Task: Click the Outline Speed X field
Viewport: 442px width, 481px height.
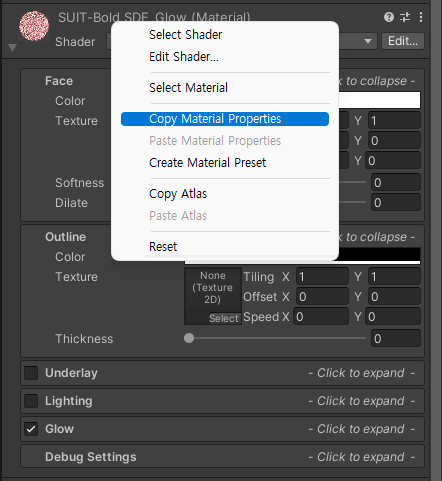Action: coord(321,317)
